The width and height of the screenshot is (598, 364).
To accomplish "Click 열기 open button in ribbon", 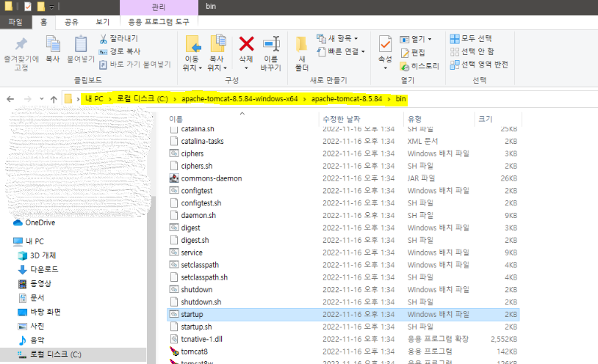I will tap(416, 39).
